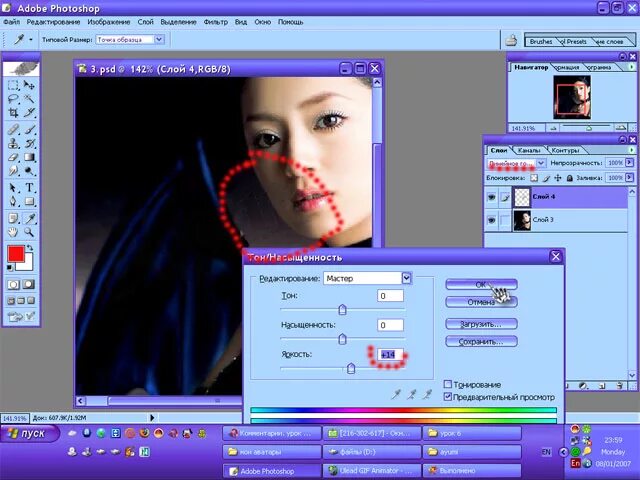Select the Notes tool

tap(13, 218)
